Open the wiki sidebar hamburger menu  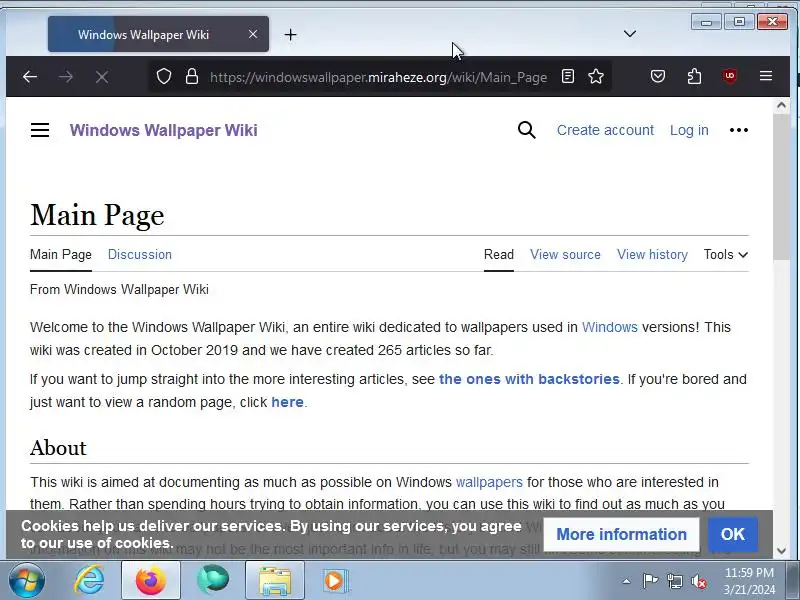(x=40, y=130)
